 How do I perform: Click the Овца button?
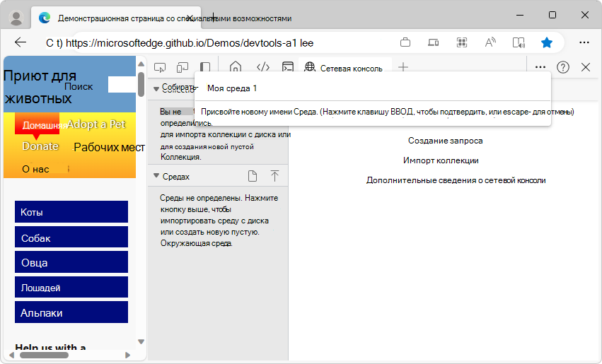(x=71, y=262)
